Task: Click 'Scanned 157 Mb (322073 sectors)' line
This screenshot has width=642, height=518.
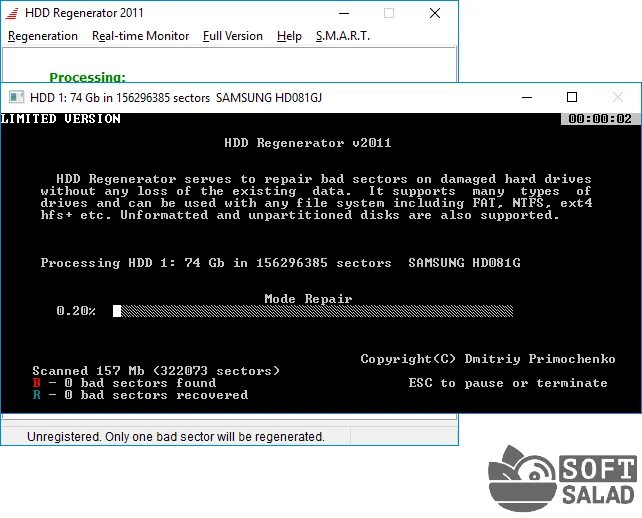Action: click(x=156, y=371)
